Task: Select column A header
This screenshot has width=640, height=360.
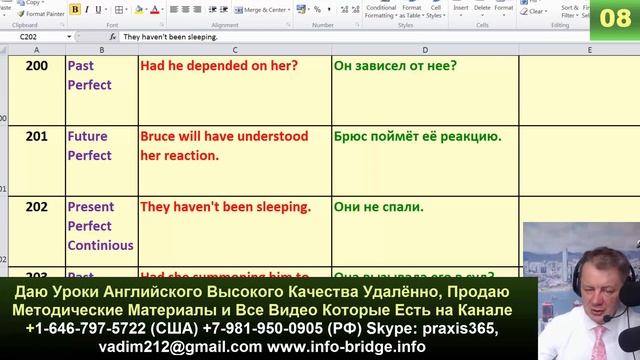Action: [x=37, y=50]
